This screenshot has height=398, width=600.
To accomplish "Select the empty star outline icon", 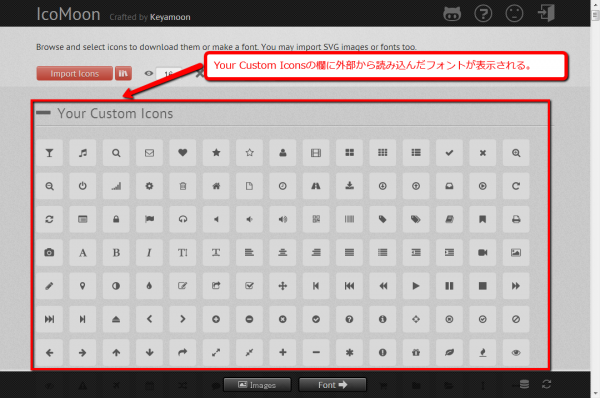I will coord(249,153).
